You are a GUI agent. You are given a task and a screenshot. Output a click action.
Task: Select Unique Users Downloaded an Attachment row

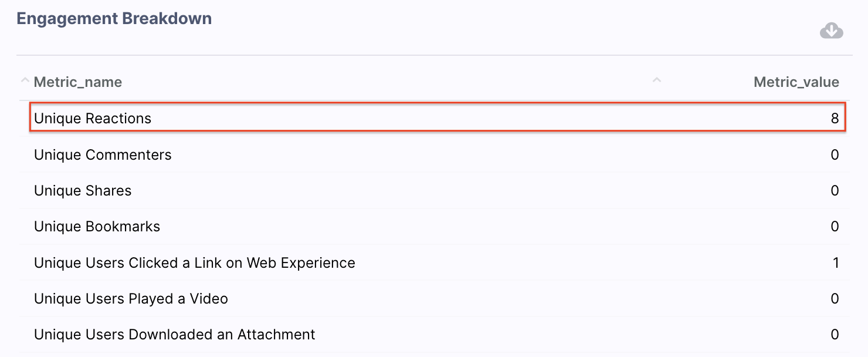click(434, 334)
